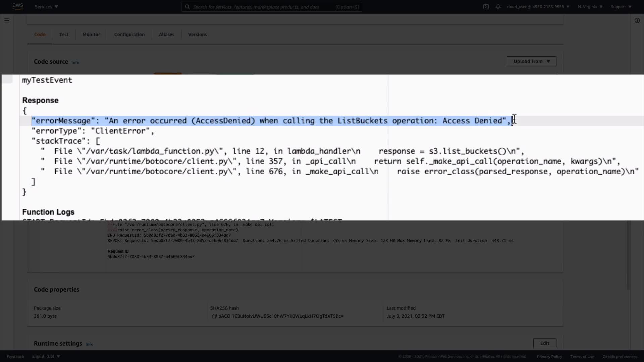Open the Monitor tab
Image resolution: width=644 pixels, height=362 pixels.
click(x=91, y=35)
